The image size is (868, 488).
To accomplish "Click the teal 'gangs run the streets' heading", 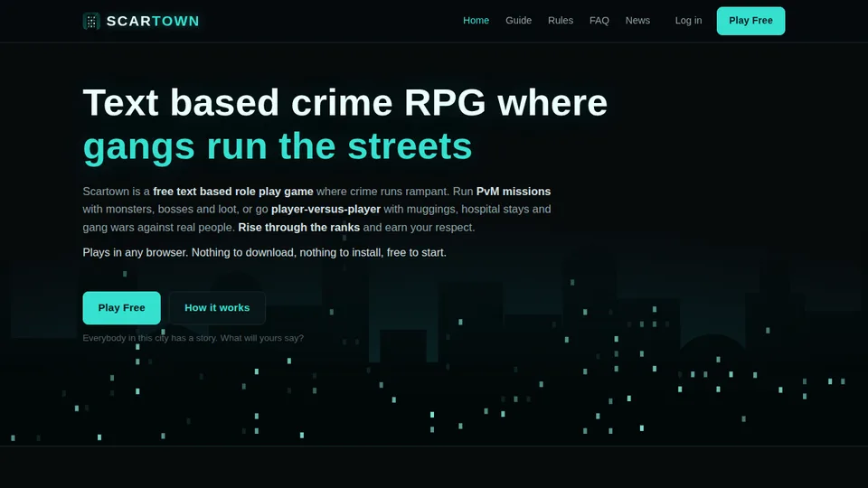I will pyautogui.click(x=278, y=146).
